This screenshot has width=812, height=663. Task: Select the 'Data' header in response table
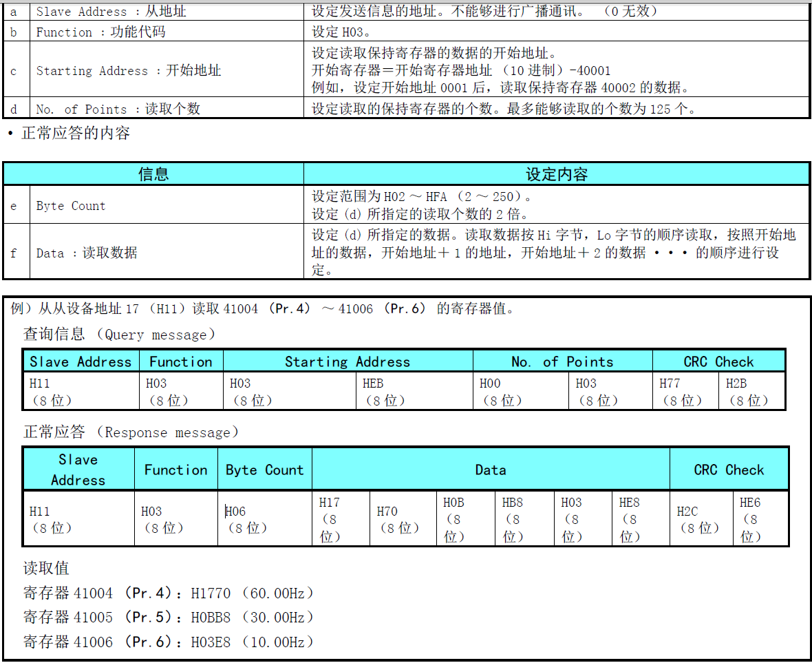(491, 470)
